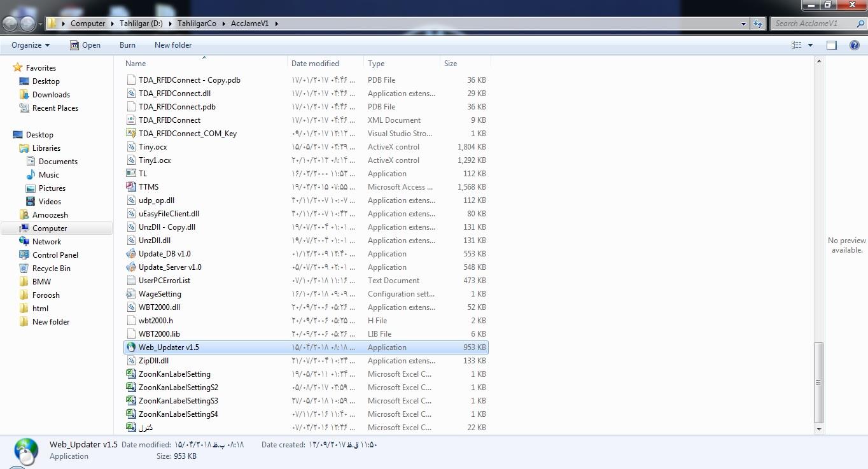Select the uEasyFileClient.dll file name
868x469 pixels.
click(x=169, y=214)
